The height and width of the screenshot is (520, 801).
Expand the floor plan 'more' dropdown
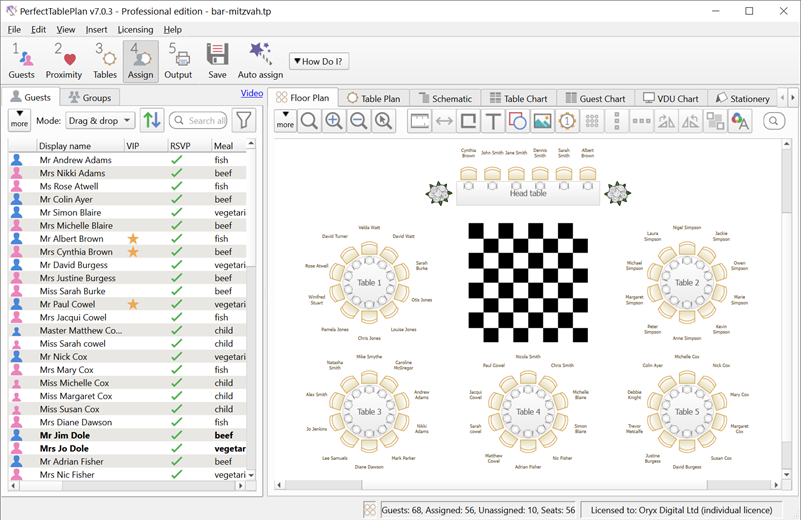click(285, 121)
